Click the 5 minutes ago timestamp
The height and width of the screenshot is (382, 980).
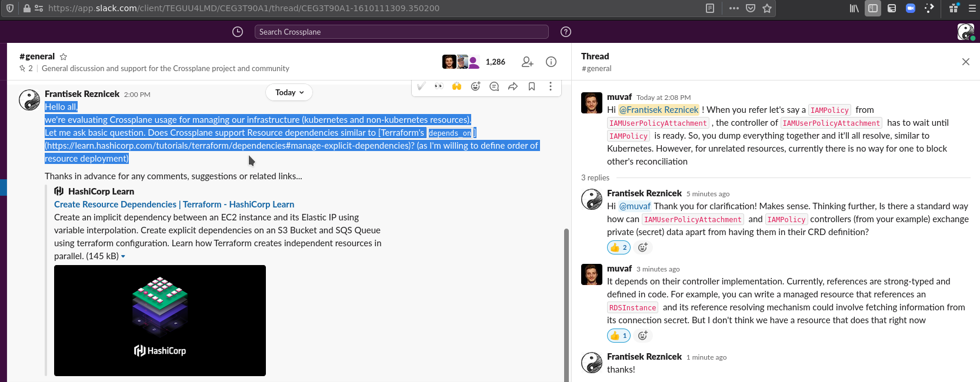click(708, 194)
